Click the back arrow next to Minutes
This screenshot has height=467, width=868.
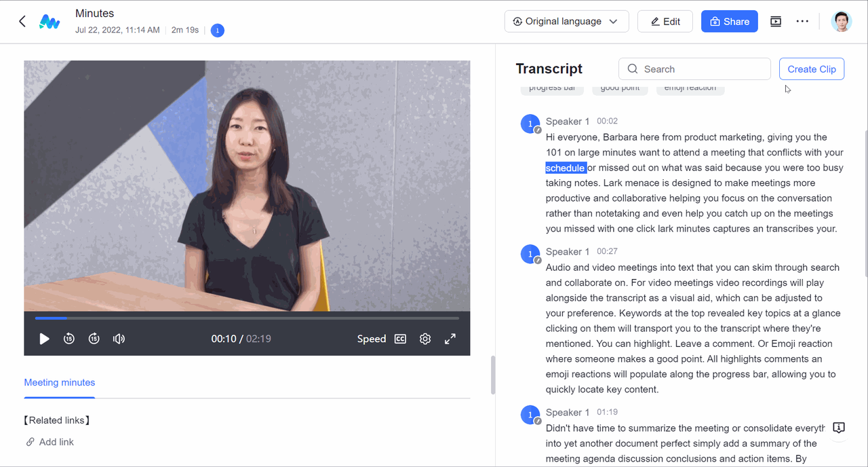pos(22,21)
